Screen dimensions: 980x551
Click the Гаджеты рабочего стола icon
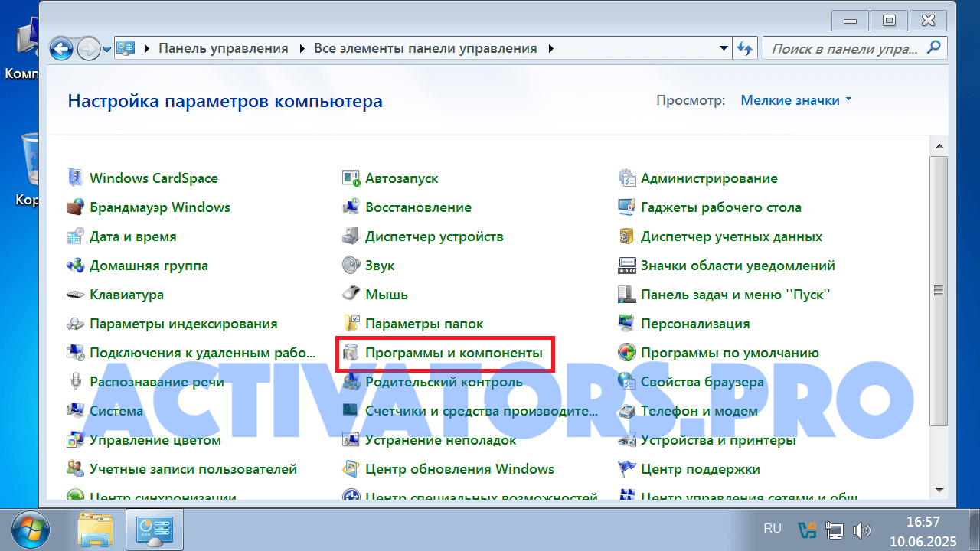coord(626,207)
